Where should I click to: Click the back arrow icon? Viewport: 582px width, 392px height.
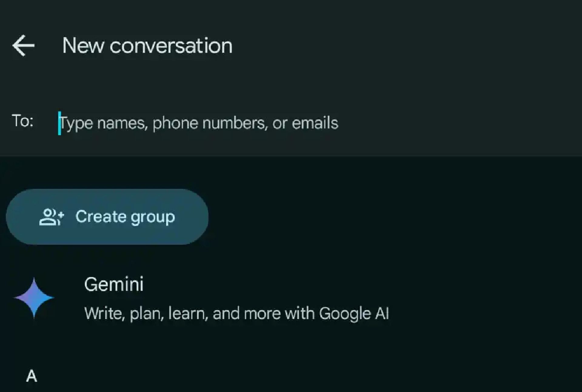tap(24, 45)
